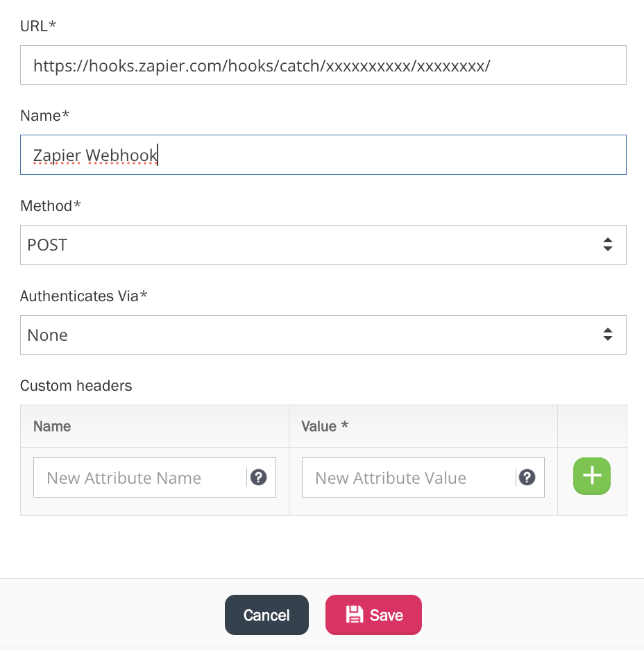Click the Method field label

click(x=50, y=206)
